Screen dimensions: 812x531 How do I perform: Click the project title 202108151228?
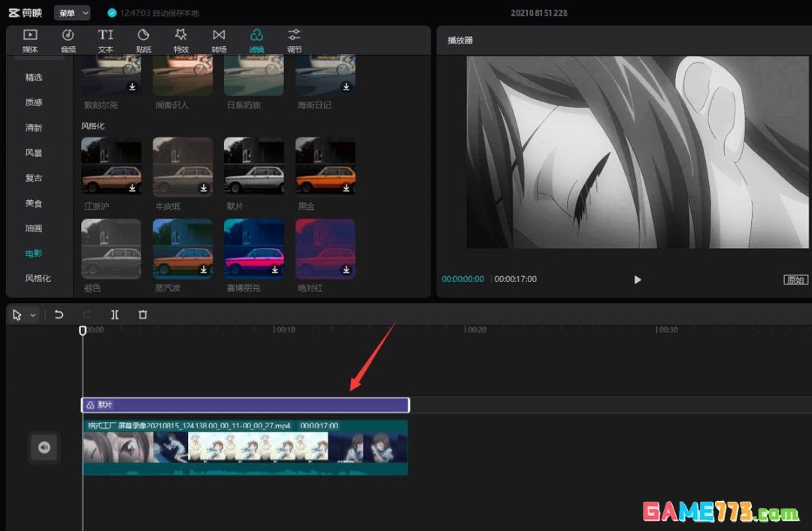tap(539, 13)
